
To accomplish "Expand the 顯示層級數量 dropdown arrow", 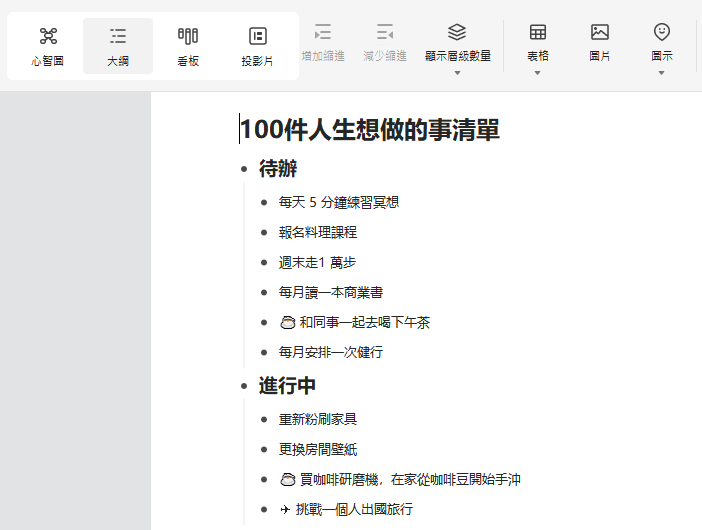I will tap(457, 73).
